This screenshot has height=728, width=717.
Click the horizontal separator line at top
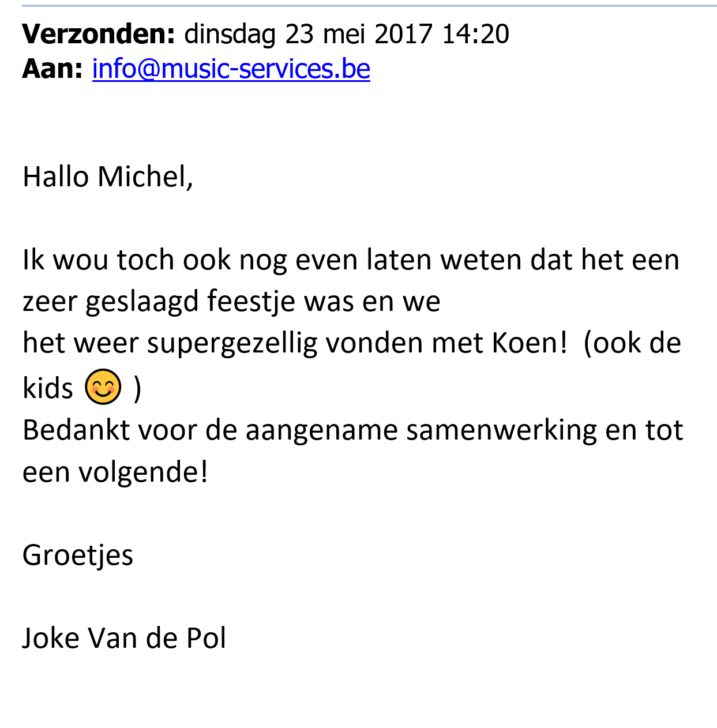pyautogui.click(x=369, y=6)
